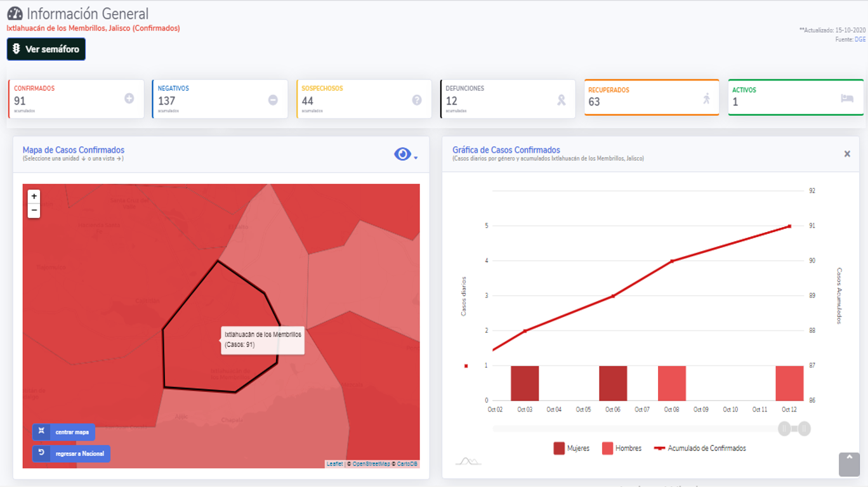Toggle Mujeres series in chart legend
Image resolution: width=868 pixels, height=487 pixels.
coord(571,448)
